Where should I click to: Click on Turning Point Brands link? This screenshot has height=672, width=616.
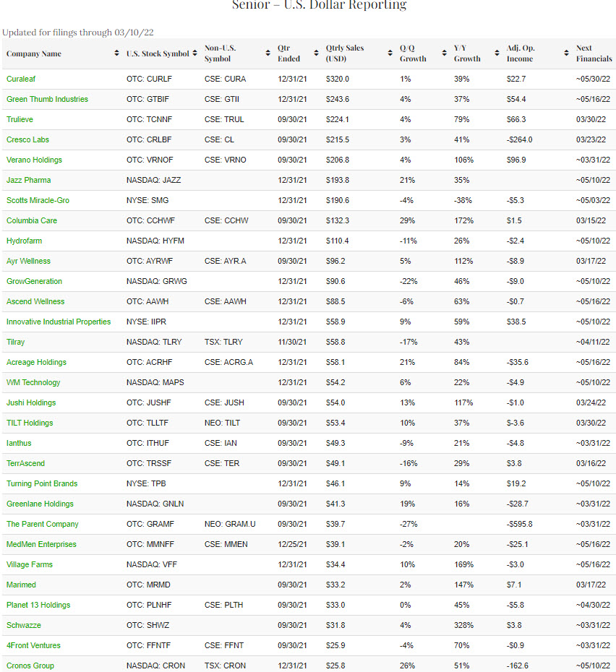click(x=42, y=483)
